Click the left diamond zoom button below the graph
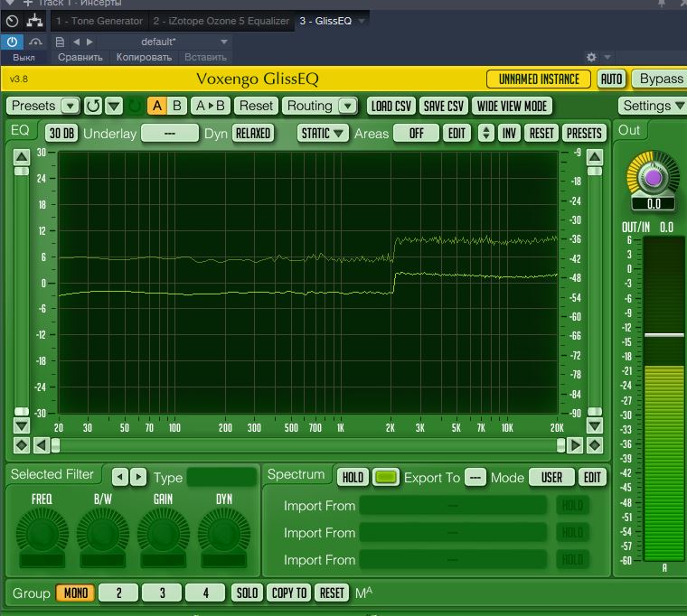The image size is (687, 616). [x=22, y=445]
